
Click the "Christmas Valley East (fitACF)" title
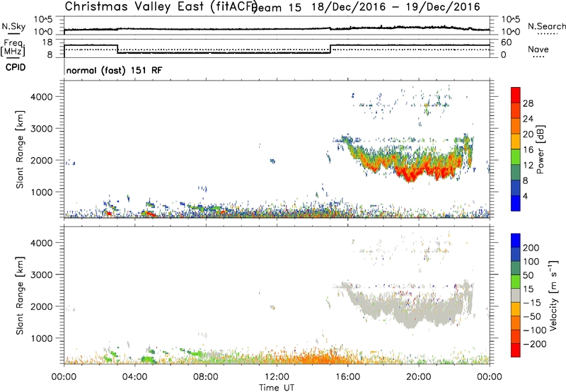coord(161,6)
